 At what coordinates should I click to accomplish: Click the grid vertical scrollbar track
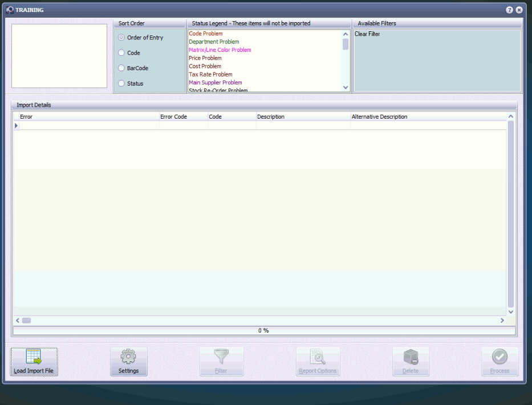coord(511,214)
